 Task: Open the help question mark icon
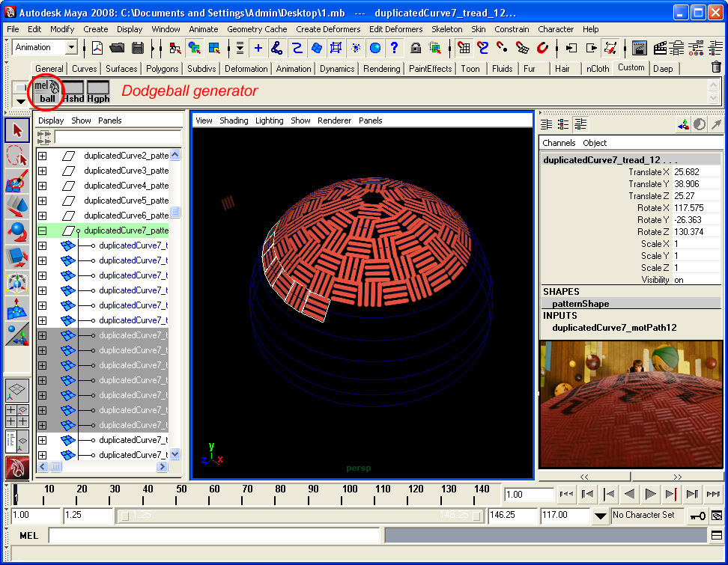click(x=394, y=48)
